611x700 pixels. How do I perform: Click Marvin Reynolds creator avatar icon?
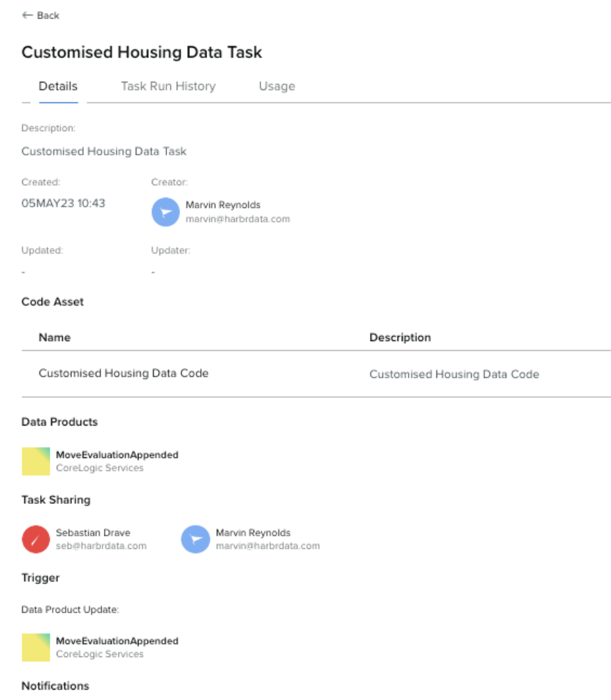pos(166,212)
